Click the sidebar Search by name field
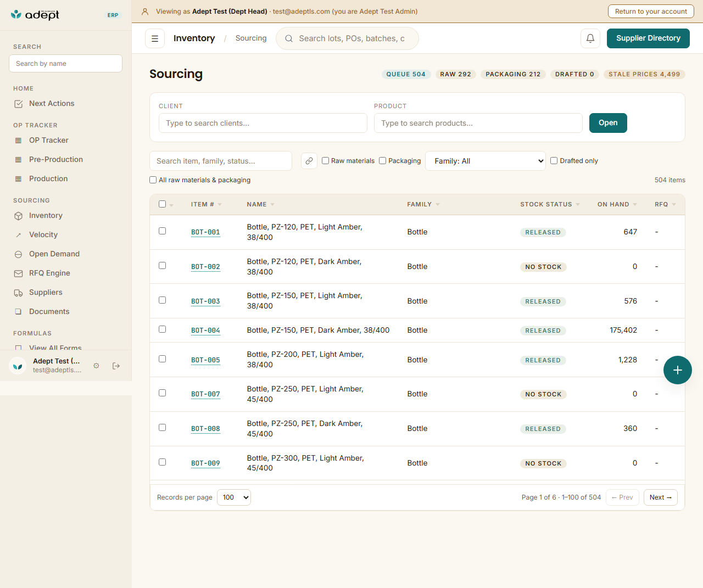 (x=66, y=64)
